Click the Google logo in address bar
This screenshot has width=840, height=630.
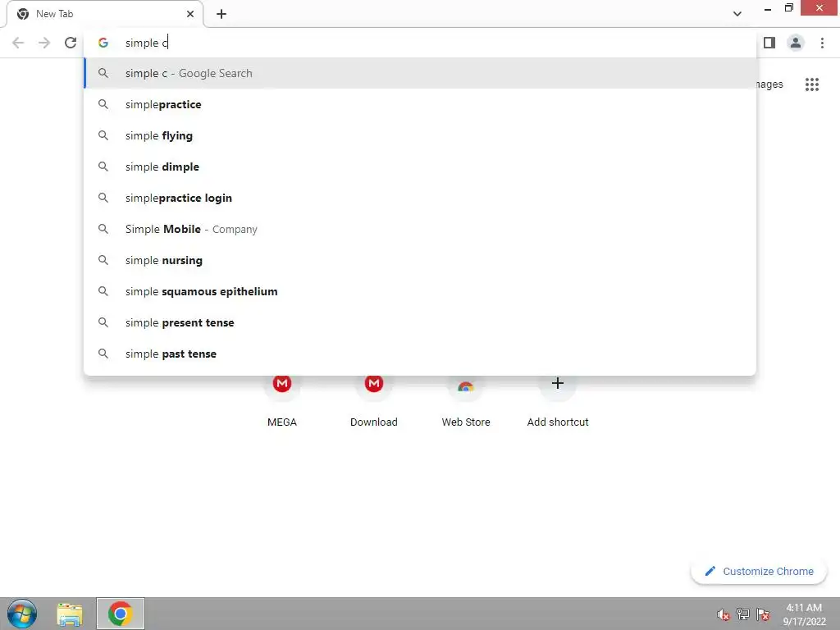[x=103, y=43]
